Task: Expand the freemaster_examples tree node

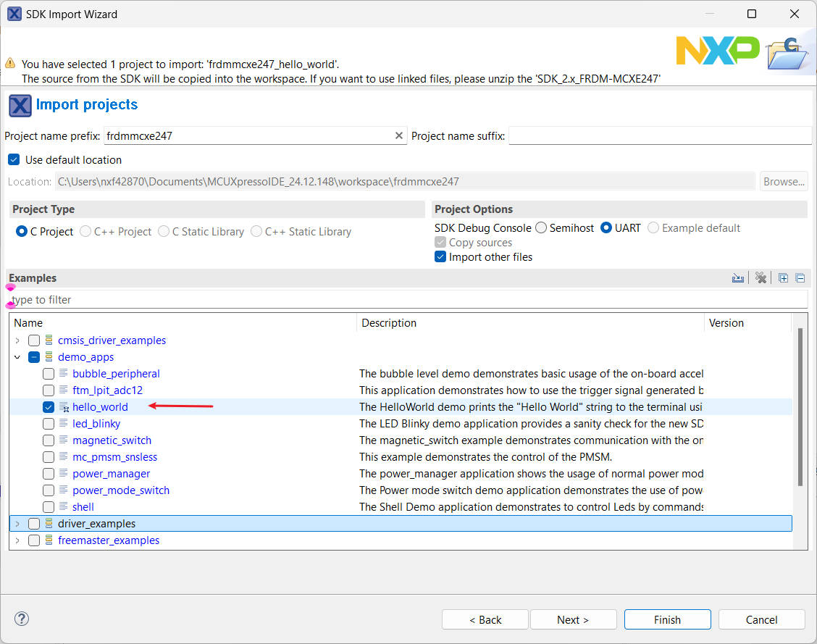Action: tap(17, 540)
